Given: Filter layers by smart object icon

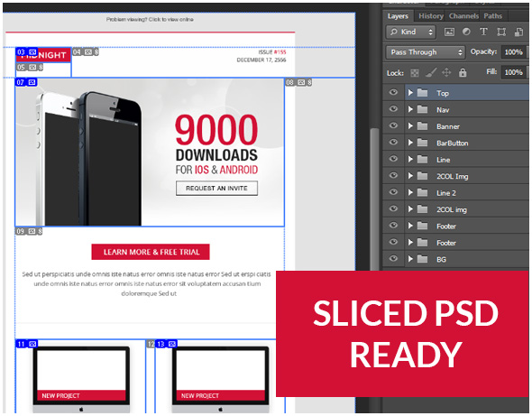Looking at the screenshot, I should click(518, 32).
